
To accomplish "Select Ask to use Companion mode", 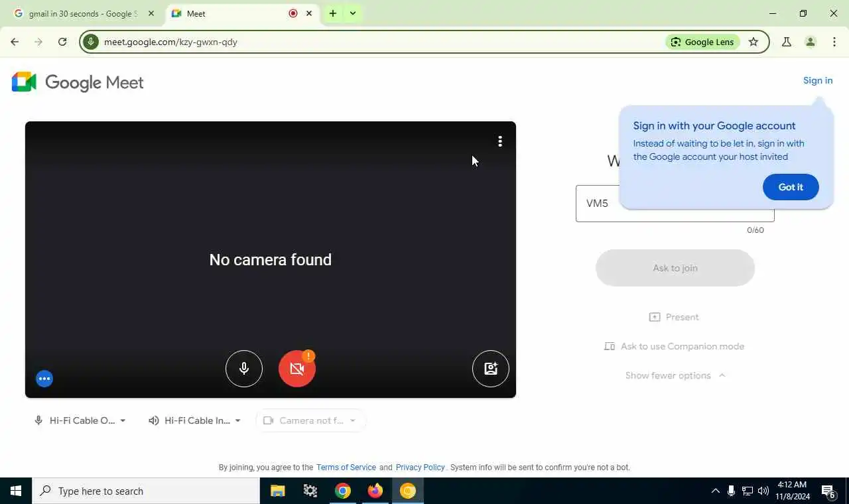I will pyautogui.click(x=674, y=346).
